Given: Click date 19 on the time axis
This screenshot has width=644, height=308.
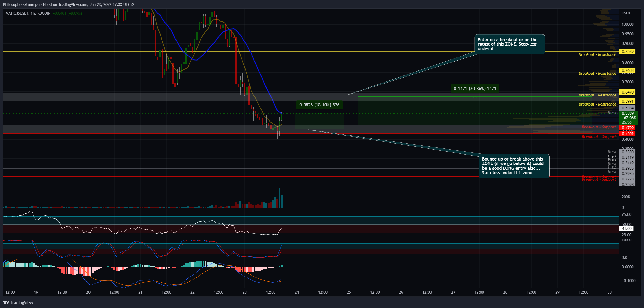Looking at the screenshot, I should (36, 292).
